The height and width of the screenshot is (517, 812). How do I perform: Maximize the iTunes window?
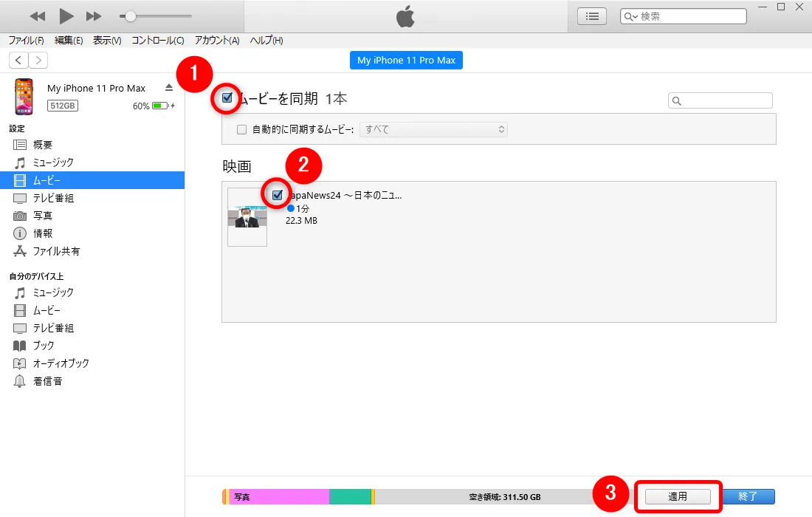[781, 7]
